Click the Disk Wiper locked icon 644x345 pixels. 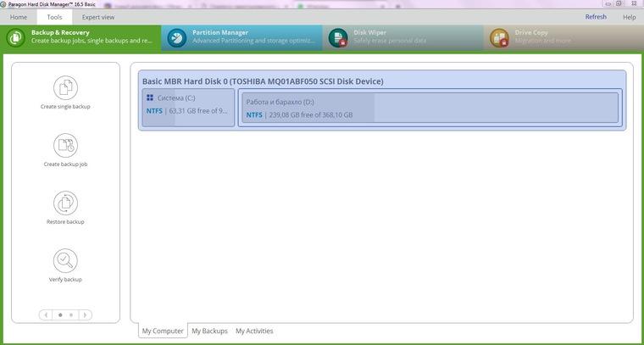(338, 37)
